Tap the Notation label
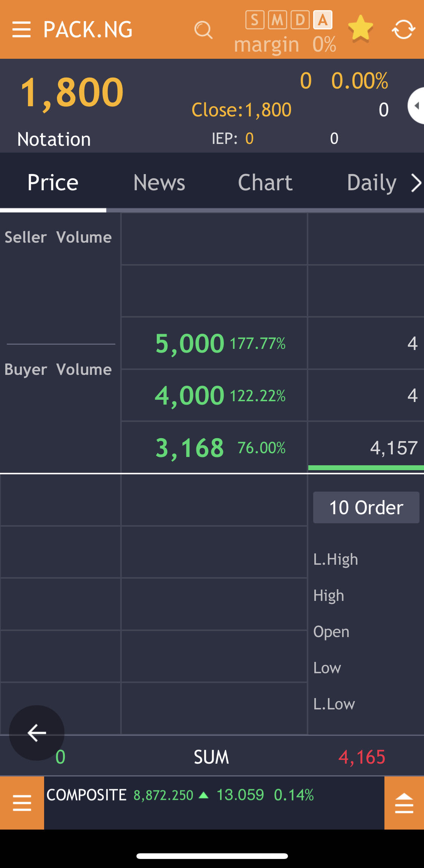The image size is (424, 868). [54, 139]
